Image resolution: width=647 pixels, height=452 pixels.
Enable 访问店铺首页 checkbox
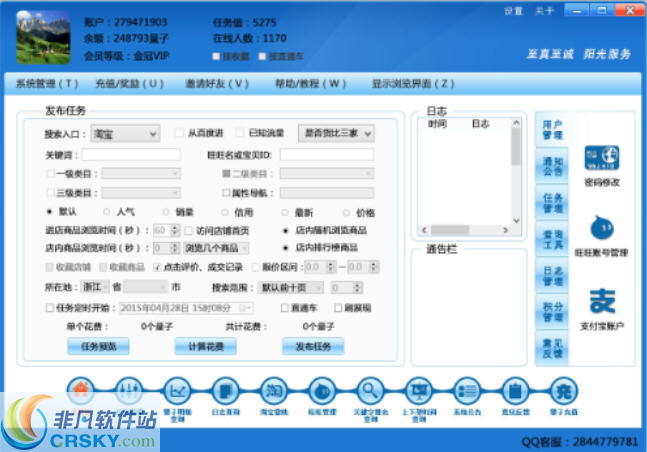(189, 230)
